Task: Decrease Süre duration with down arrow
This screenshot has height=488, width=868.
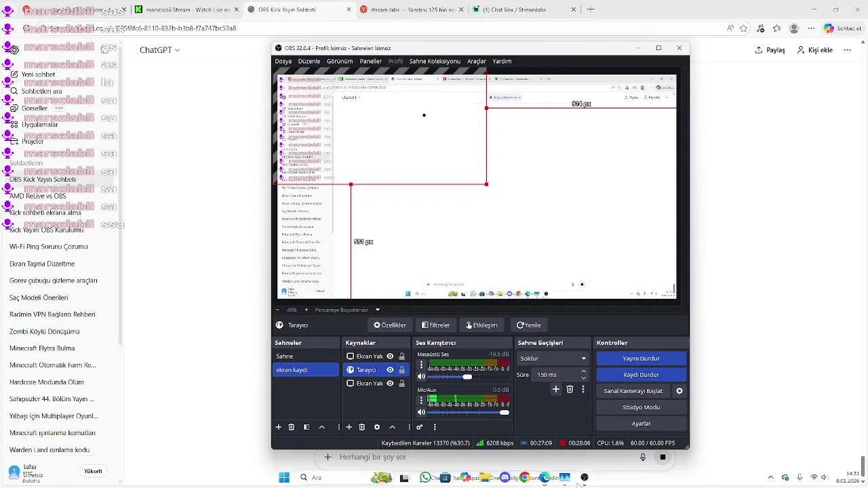Action: point(583,378)
